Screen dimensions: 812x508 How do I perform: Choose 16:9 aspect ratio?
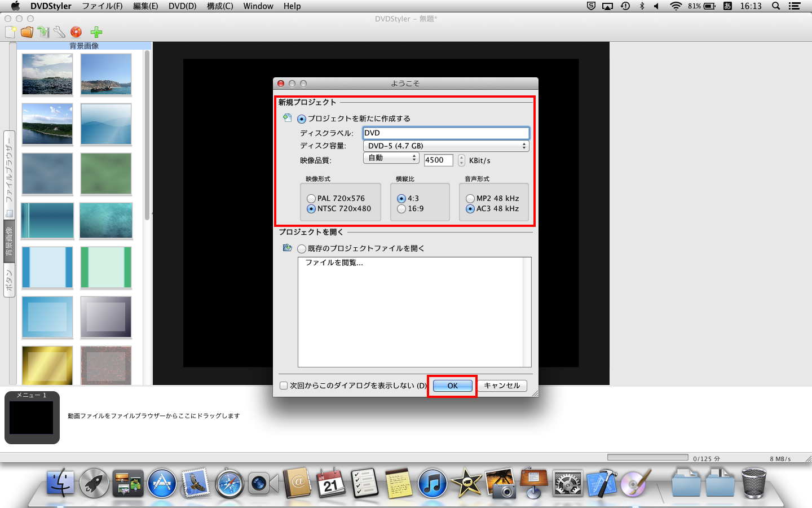tap(401, 209)
